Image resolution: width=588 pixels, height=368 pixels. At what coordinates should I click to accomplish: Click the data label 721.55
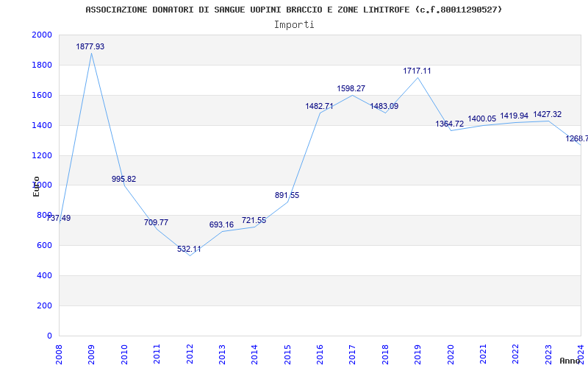click(x=254, y=220)
